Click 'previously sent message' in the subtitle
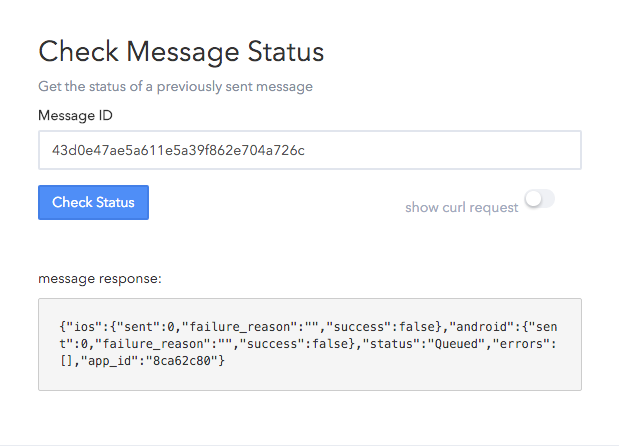The image size is (619, 446). point(235,86)
